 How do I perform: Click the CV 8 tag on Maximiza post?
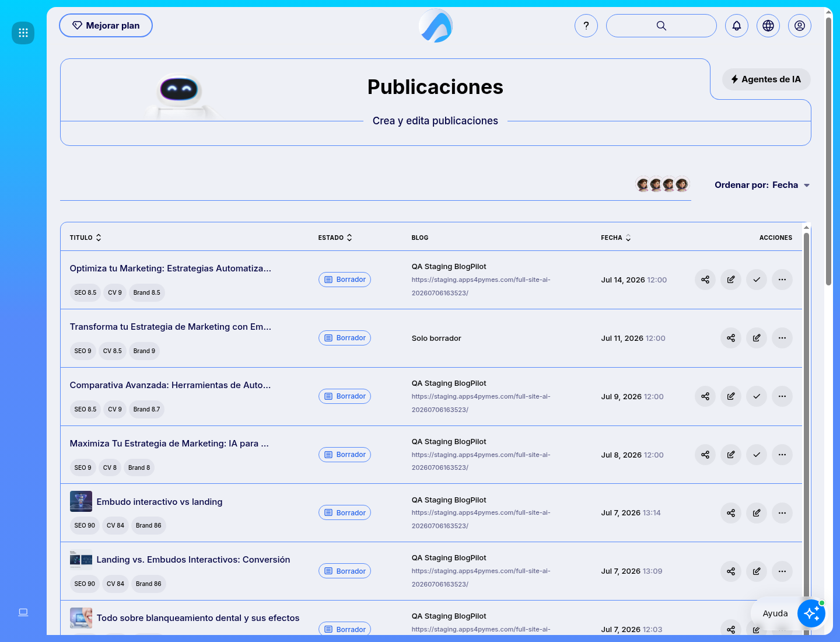(110, 467)
